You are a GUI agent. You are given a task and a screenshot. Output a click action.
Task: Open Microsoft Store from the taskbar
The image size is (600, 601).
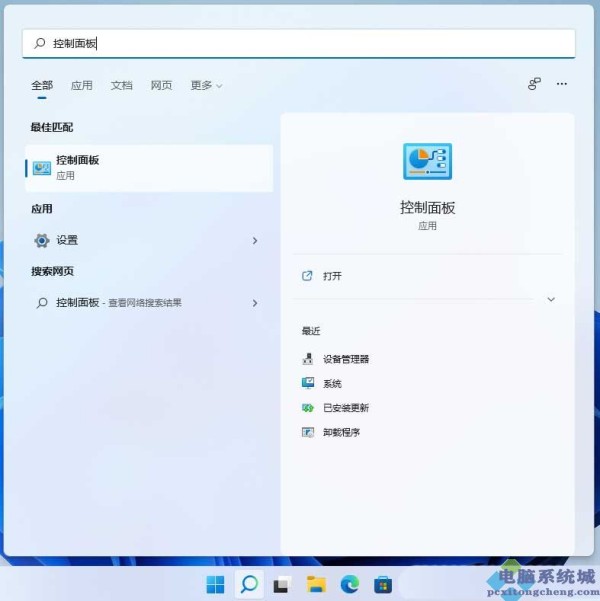(x=383, y=585)
